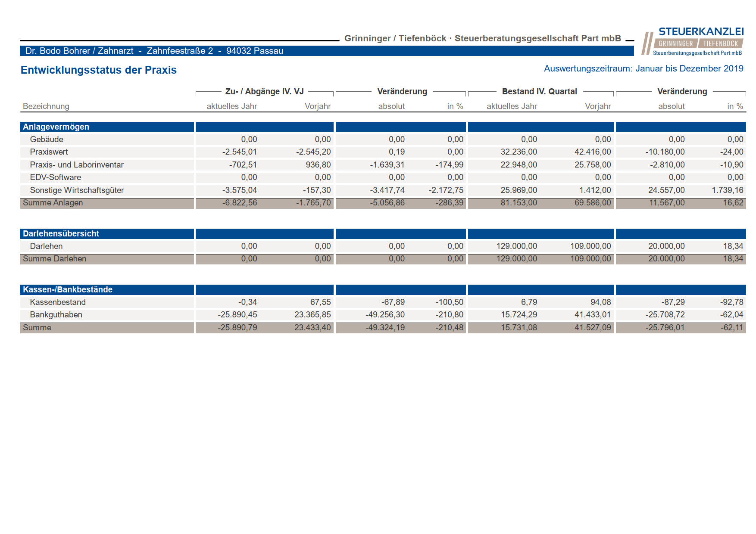Image resolution: width=756 pixels, height=534 pixels.
Task: Click the value '-10.180,00' in Praxiswert row
Action: point(665,152)
